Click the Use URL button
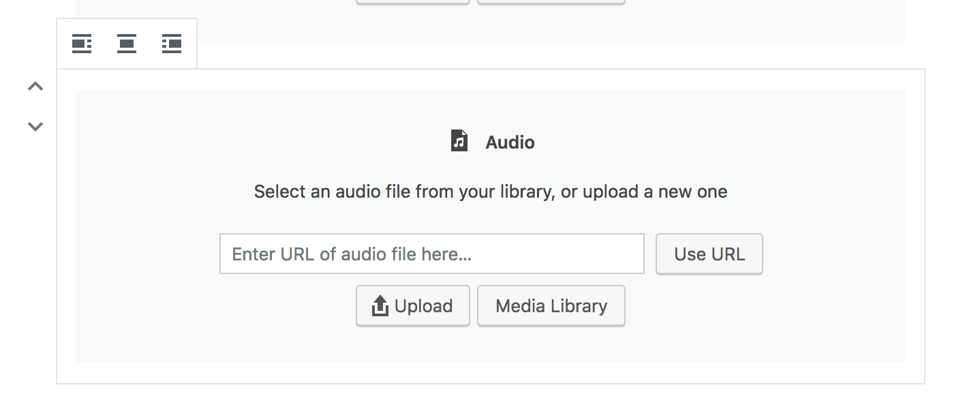980x409 pixels. (709, 254)
